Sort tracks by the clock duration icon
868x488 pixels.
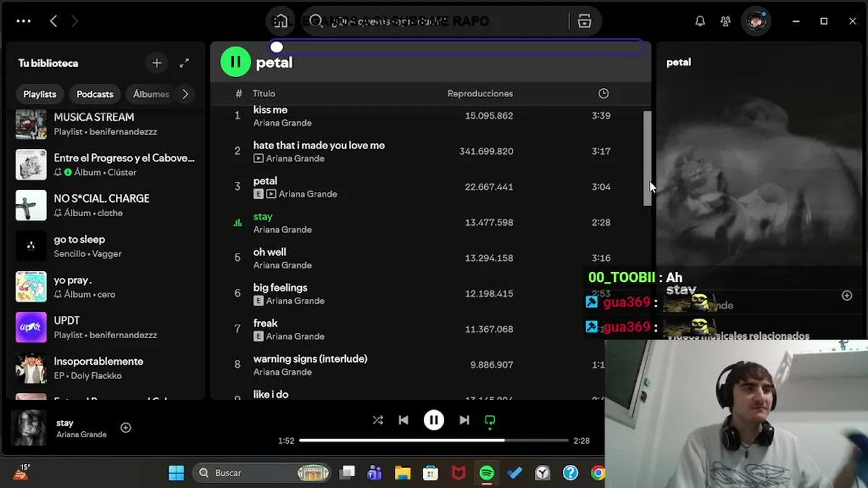coord(604,94)
